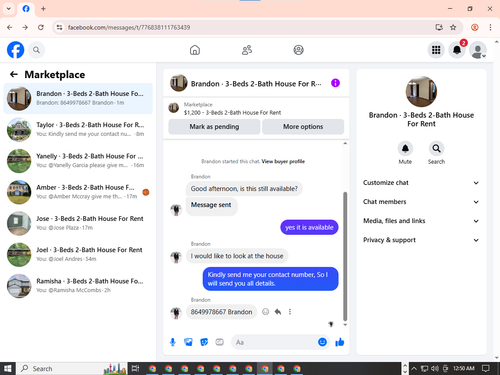This screenshot has height=375, width=500.
Task: Open Joel's conversation in the list
Action: tap(78, 254)
